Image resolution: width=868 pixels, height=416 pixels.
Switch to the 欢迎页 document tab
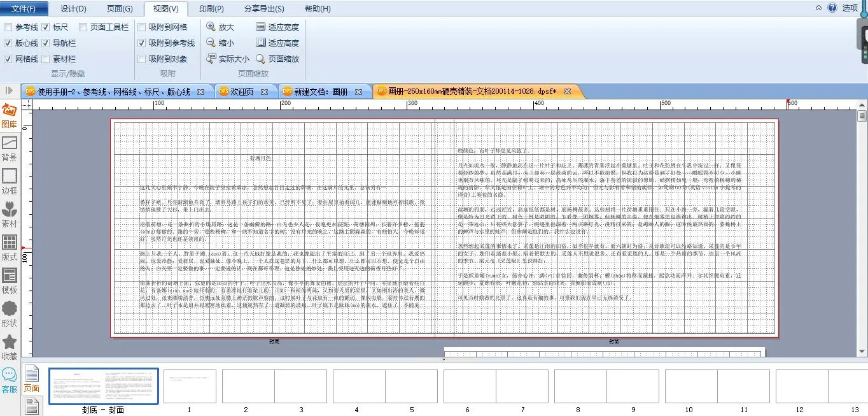pyautogui.click(x=241, y=92)
